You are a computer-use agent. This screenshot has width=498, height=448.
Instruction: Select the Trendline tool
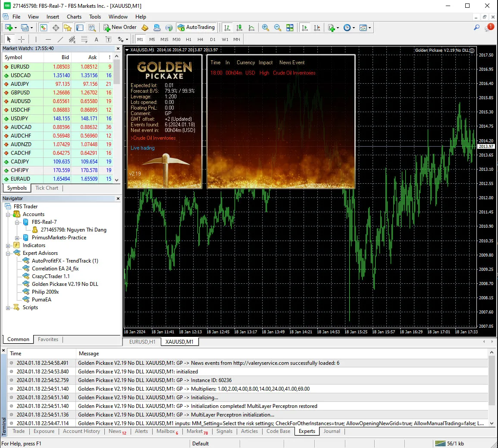click(x=60, y=39)
